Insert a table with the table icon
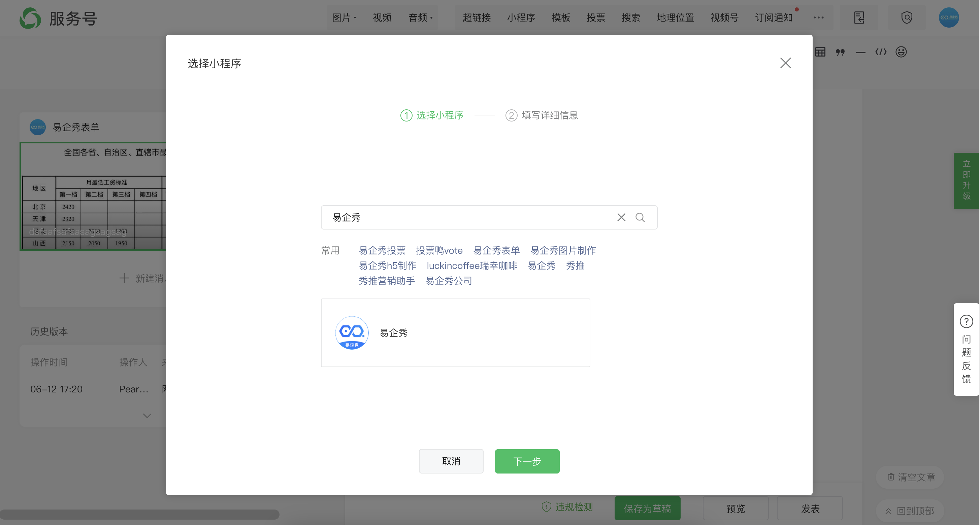The height and width of the screenshot is (525, 980). tap(820, 52)
